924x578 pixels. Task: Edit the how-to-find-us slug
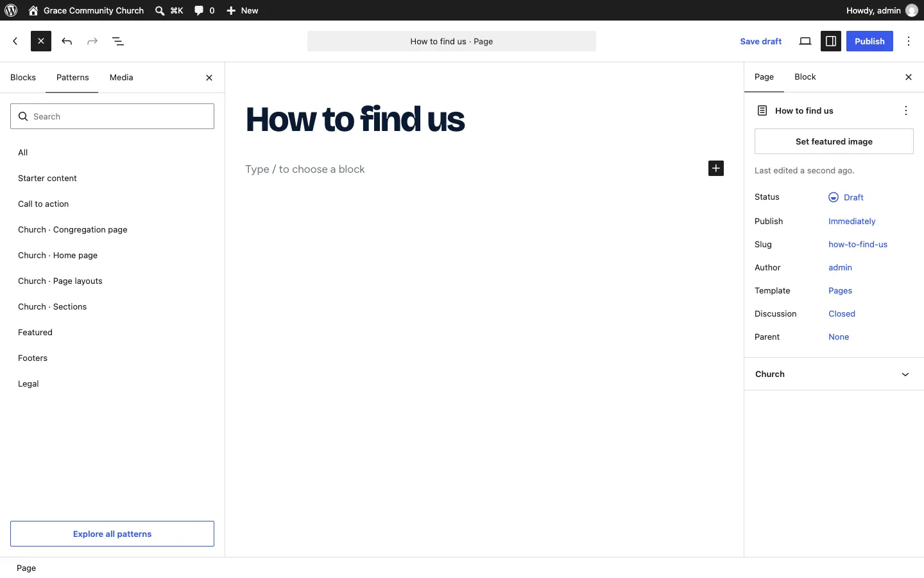[x=858, y=245]
